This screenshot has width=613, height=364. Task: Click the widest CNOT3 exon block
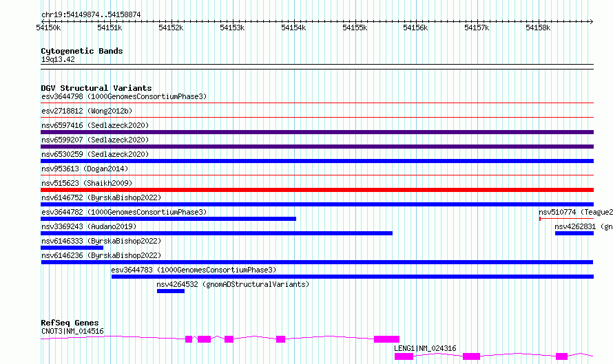tap(386, 339)
